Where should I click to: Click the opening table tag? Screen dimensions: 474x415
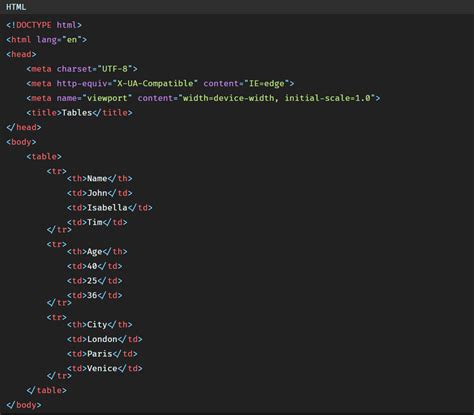pyautogui.click(x=44, y=156)
